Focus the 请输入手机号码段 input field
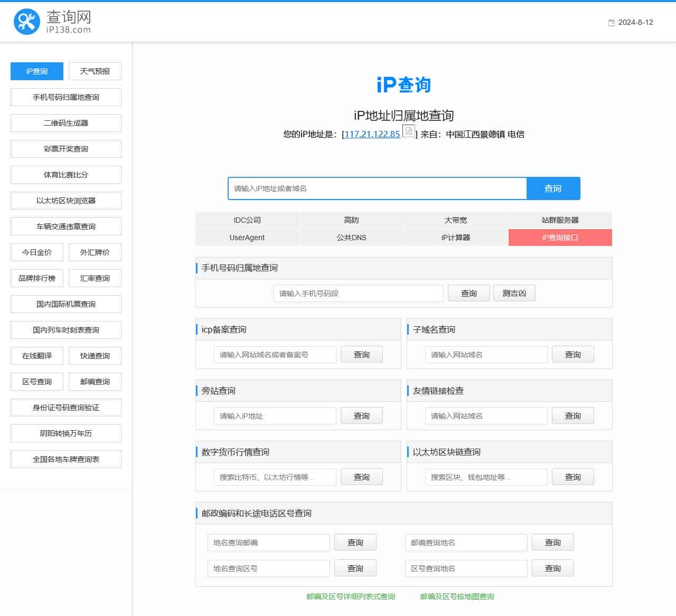This screenshot has width=676, height=616. 359,293
